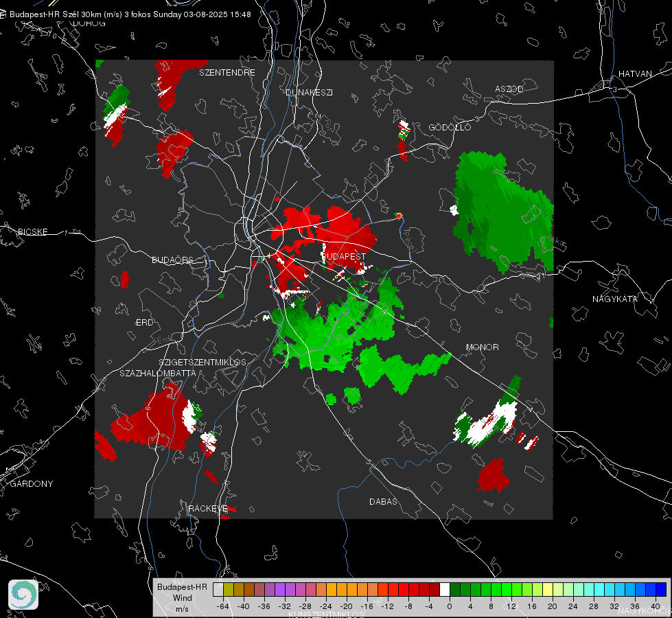Image resolution: width=672 pixels, height=618 pixels.
Task: Click the HATVAN town label
Action: pyautogui.click(x=635, y=74)
